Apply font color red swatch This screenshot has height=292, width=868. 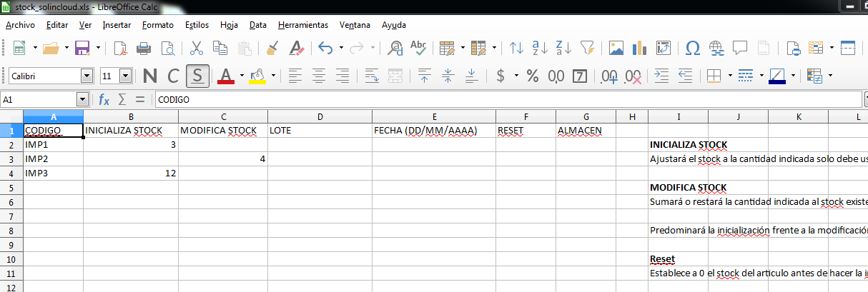(226, 76)
